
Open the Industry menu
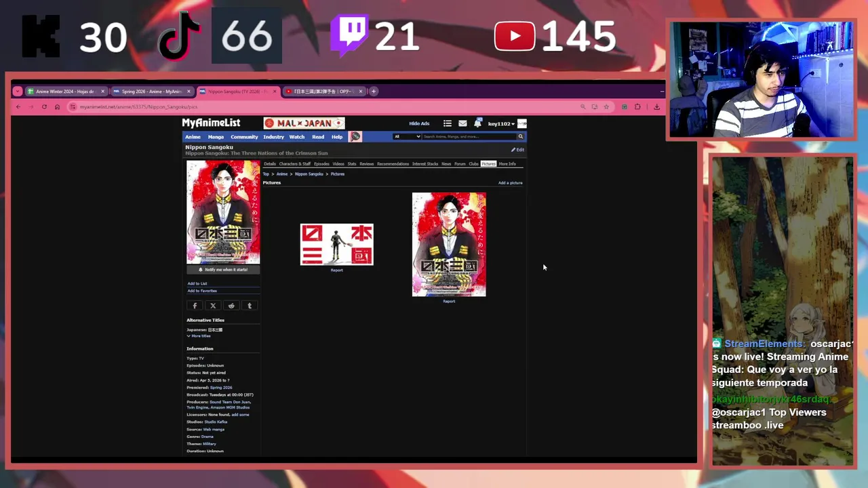click(x=273, y=137)
